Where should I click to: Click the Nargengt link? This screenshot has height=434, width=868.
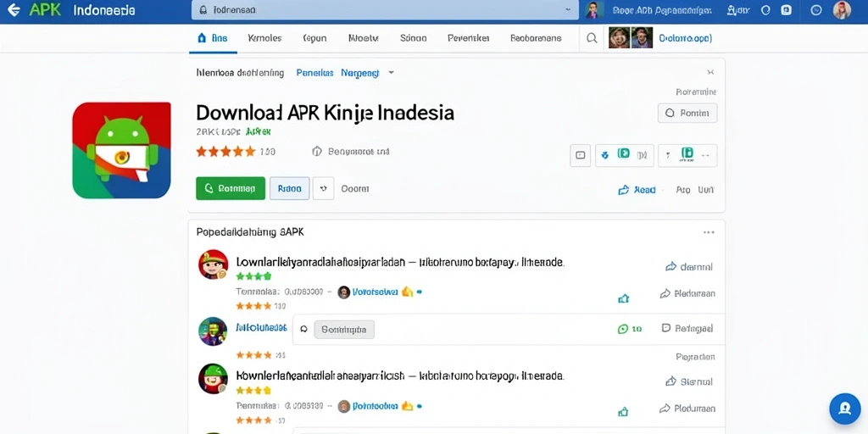[359, 73]
